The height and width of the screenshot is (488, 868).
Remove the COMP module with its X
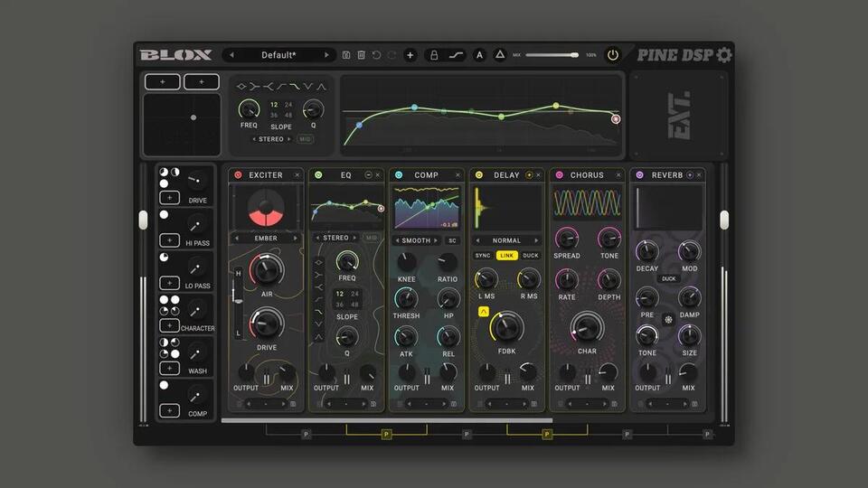[x=458, y=174]
